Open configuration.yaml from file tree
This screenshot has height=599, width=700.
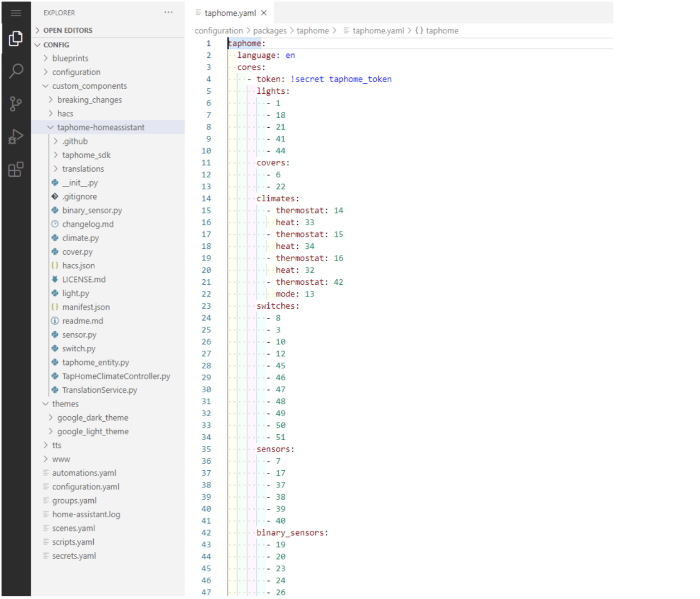(86, 487)
